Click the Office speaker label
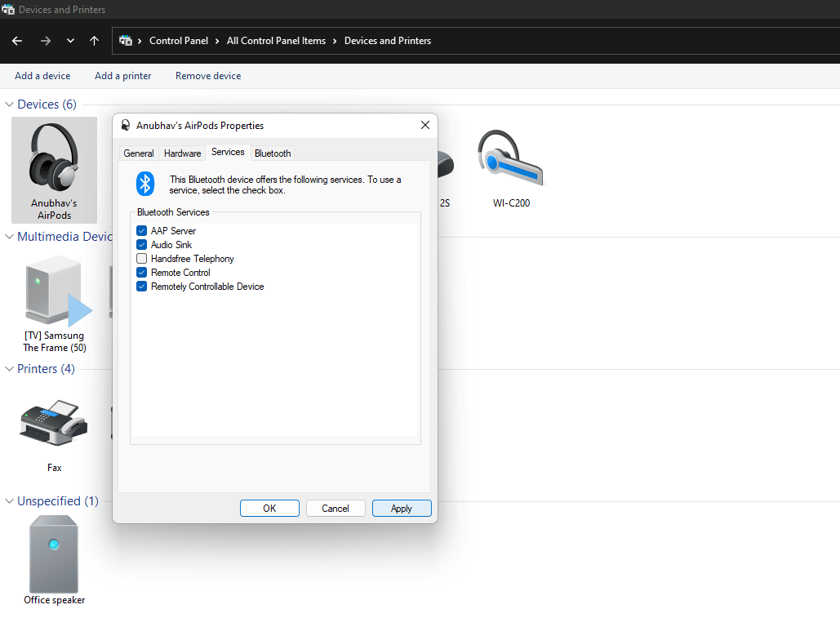 [54, 600]
